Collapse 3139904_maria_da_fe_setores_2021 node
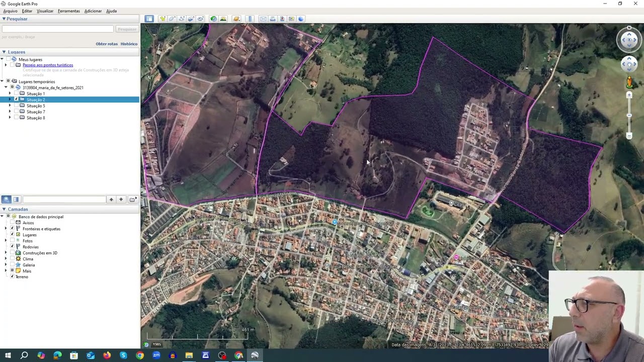Viewport: 644px width, 362px height. click(x=6, y=87)
